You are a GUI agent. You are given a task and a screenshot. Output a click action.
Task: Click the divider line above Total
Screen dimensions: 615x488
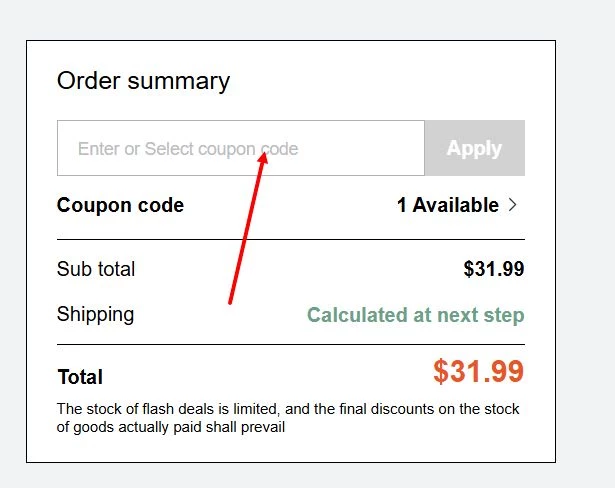point(290,345)
